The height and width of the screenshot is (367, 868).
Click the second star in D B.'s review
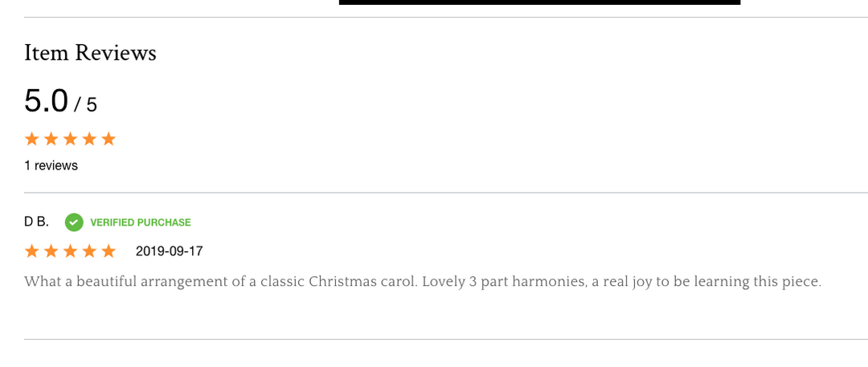(x=51, y=251)
